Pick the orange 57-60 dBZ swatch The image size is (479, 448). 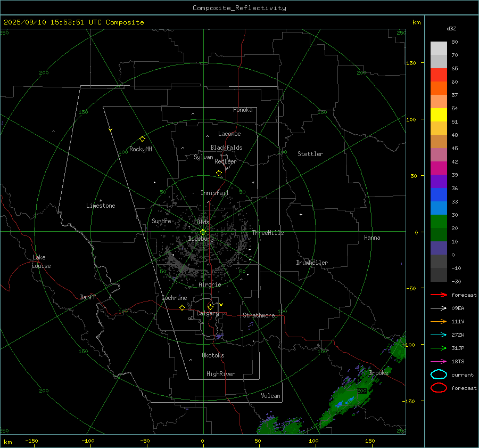[x=439, y=88]
